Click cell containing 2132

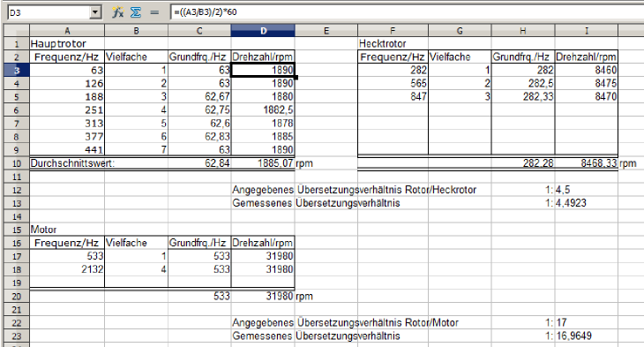67,269
